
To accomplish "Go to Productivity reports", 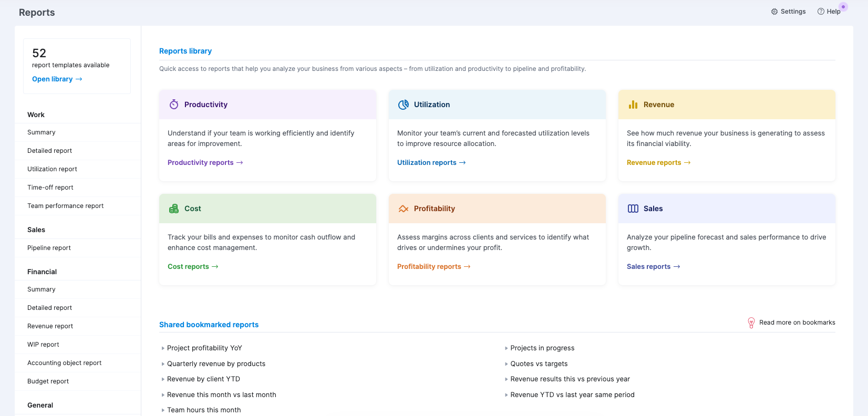I will click(x=205, y=163).
